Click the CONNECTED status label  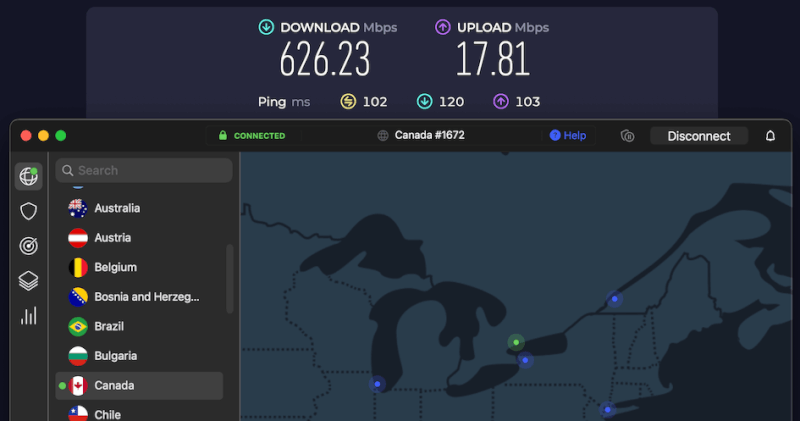[x=259, y=136]
